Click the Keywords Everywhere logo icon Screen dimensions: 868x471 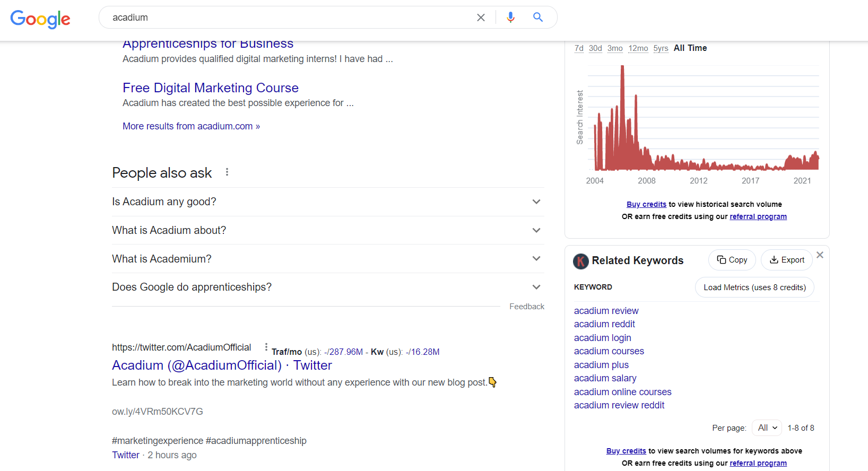pos(581,261)
